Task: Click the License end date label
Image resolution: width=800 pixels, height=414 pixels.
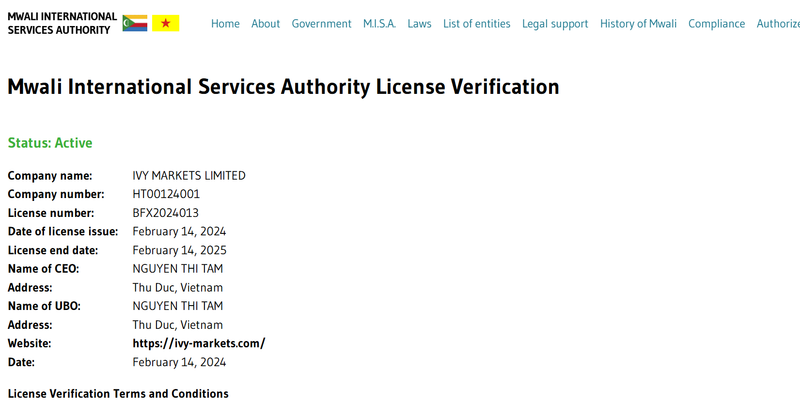Action: click(x=53, y=251)
